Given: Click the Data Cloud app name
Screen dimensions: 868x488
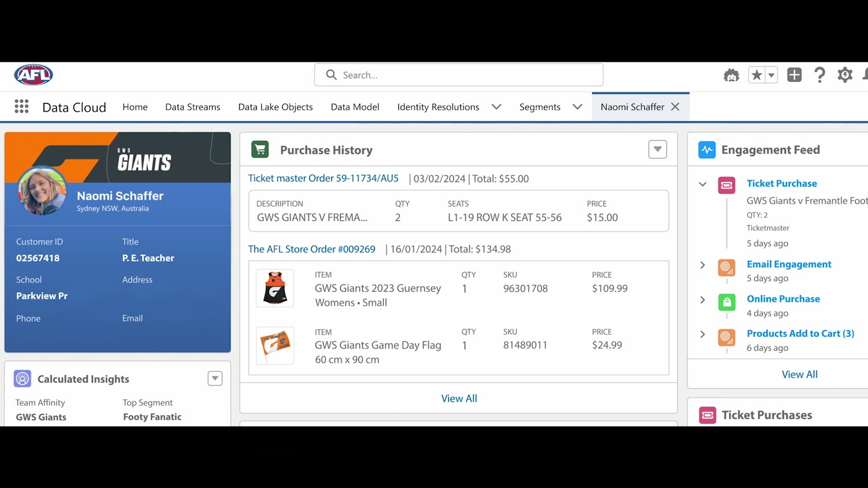Looking at the screenshot, I should 74,107.
